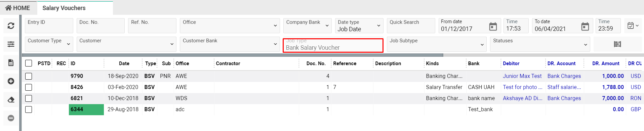
Task: Open the Customer Type dropdown
Action: click(49, 44)
